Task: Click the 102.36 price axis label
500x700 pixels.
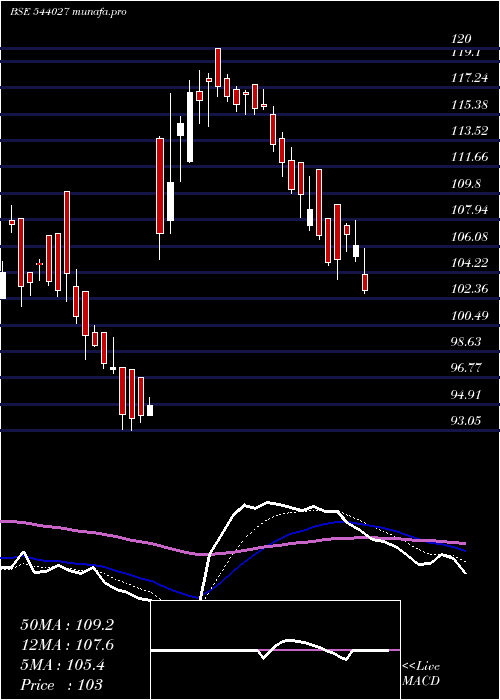Action: tap(470, 289)
